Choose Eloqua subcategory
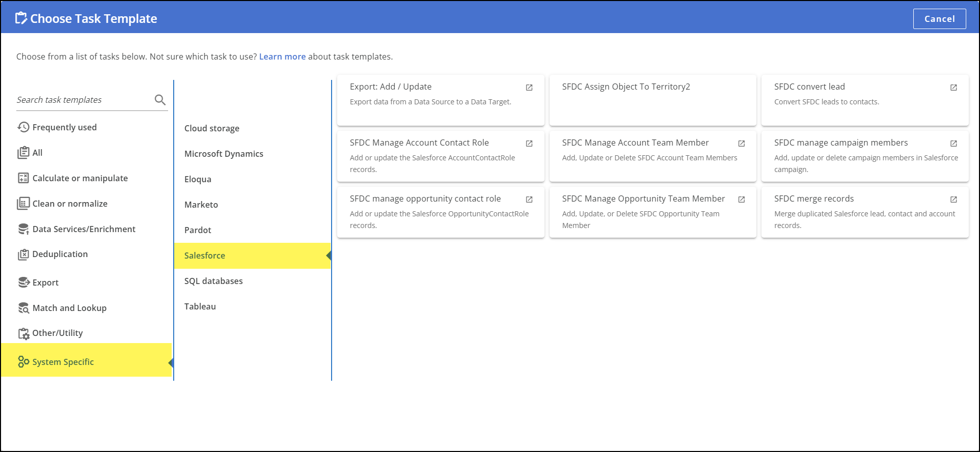 [x=198, y=179]
